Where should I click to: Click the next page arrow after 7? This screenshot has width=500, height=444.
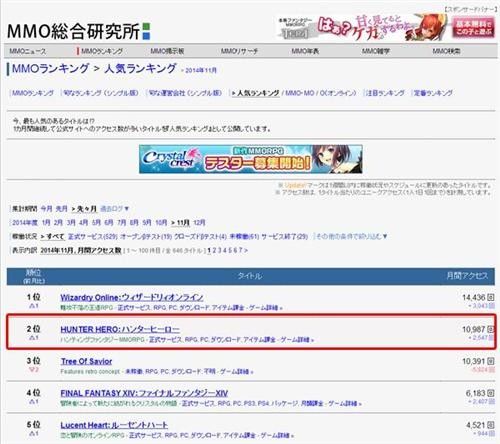coord(246,250)
